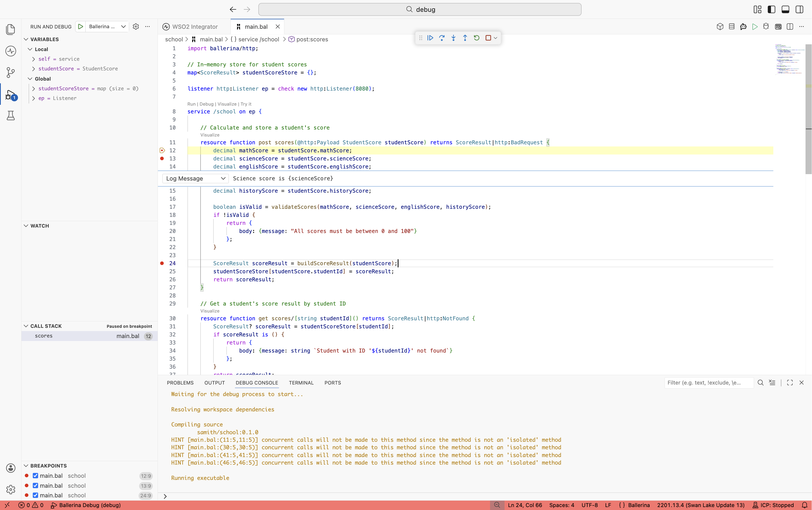Open Manage settings gear in activity bar
Screen dimensions: 812x510
10,489
